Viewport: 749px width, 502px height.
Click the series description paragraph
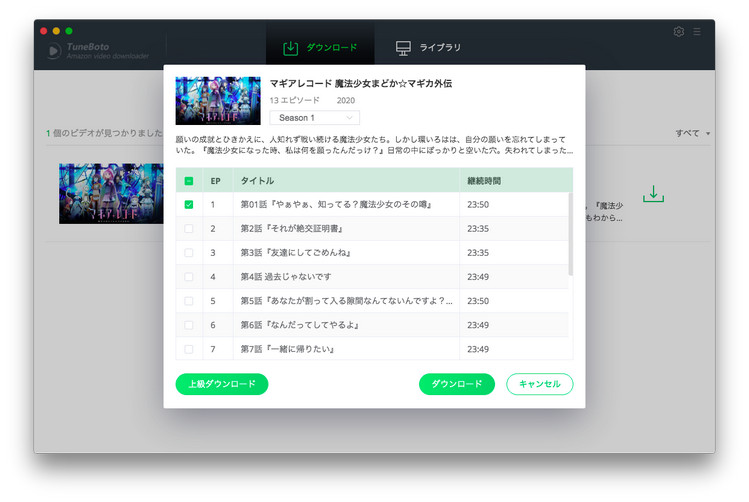(374, 145)
